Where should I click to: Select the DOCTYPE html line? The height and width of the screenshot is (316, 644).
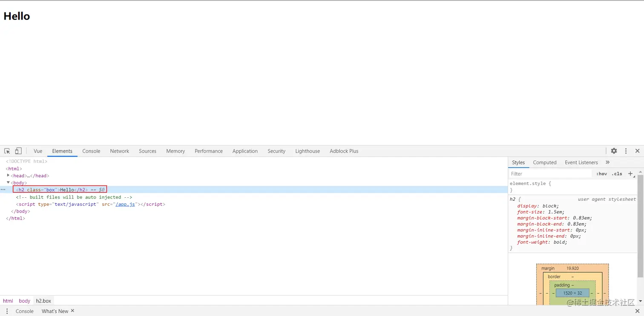pyautogui.click(x=26, y=161)
